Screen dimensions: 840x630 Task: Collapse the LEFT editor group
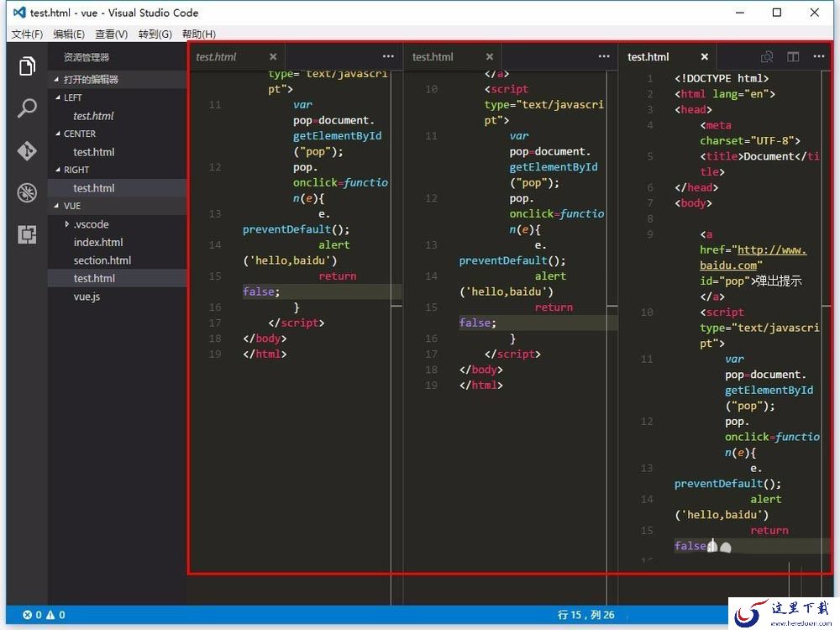point(58,97)
